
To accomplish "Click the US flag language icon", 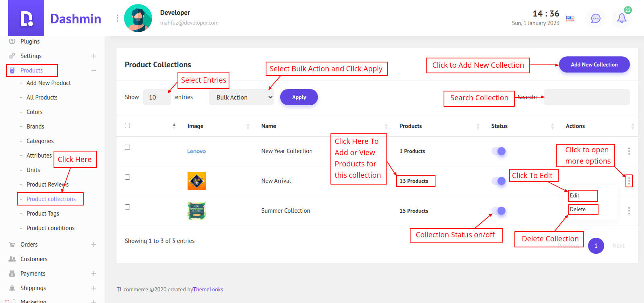I will [x=570, y=18].
